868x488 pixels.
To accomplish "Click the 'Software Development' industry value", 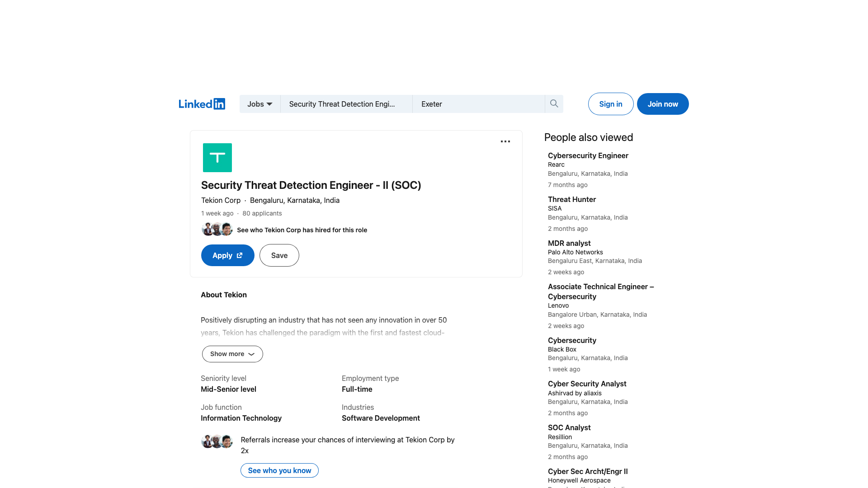I will (381, 418).
